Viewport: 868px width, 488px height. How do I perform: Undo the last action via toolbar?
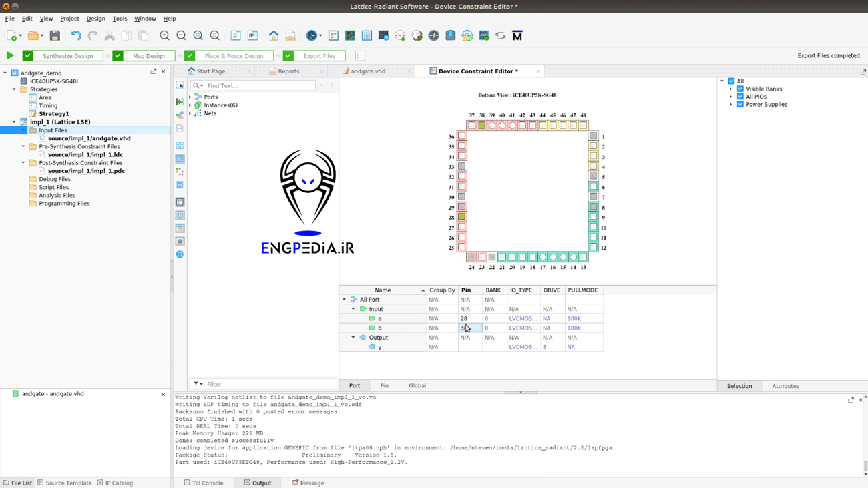[x=76, y=35]
